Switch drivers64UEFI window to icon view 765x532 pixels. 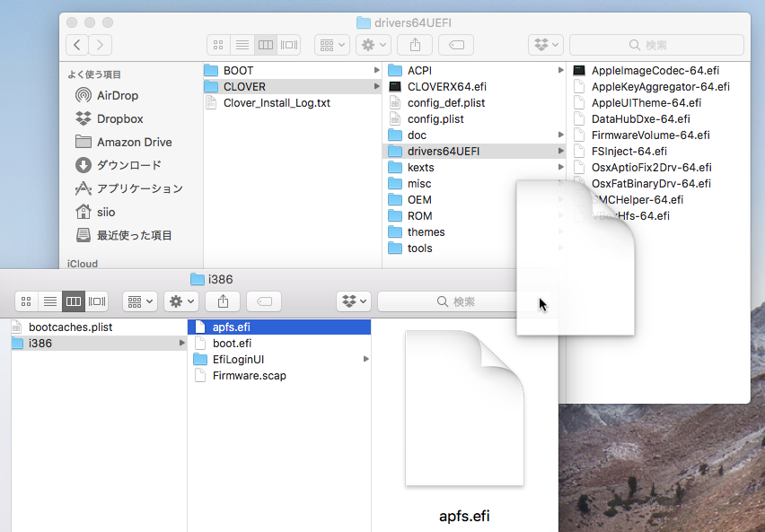point(218,45)
